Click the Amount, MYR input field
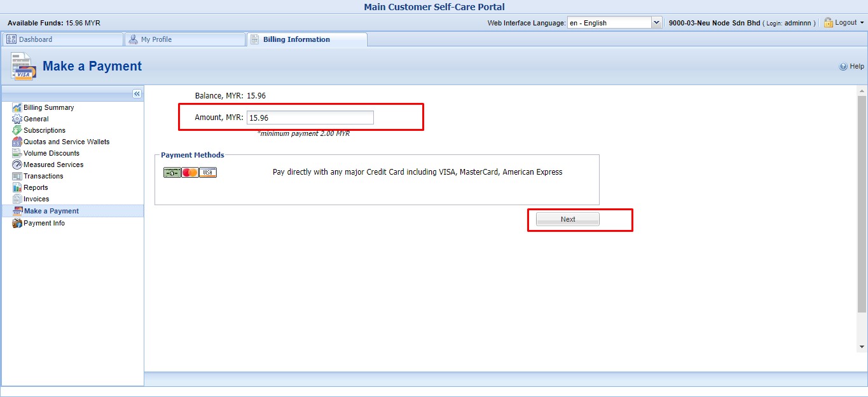Screen dimensions: 868x397 point(310,118)
